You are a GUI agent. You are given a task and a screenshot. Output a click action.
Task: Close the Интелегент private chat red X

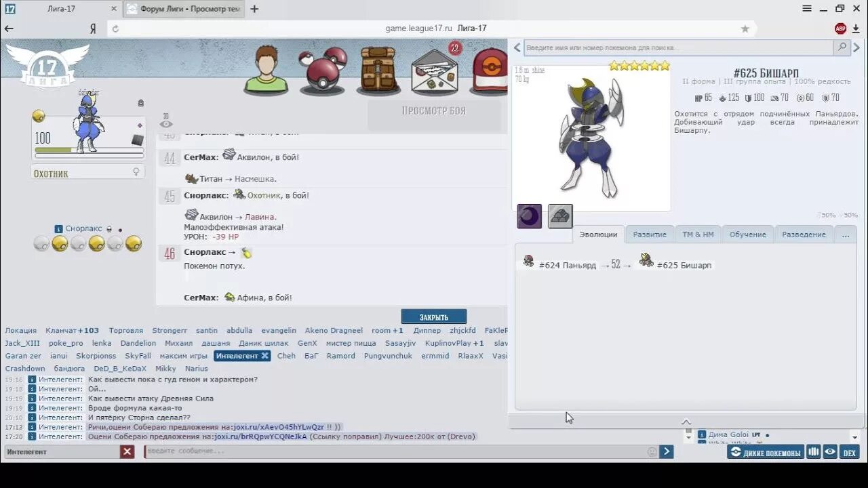[x=127, y=451]
